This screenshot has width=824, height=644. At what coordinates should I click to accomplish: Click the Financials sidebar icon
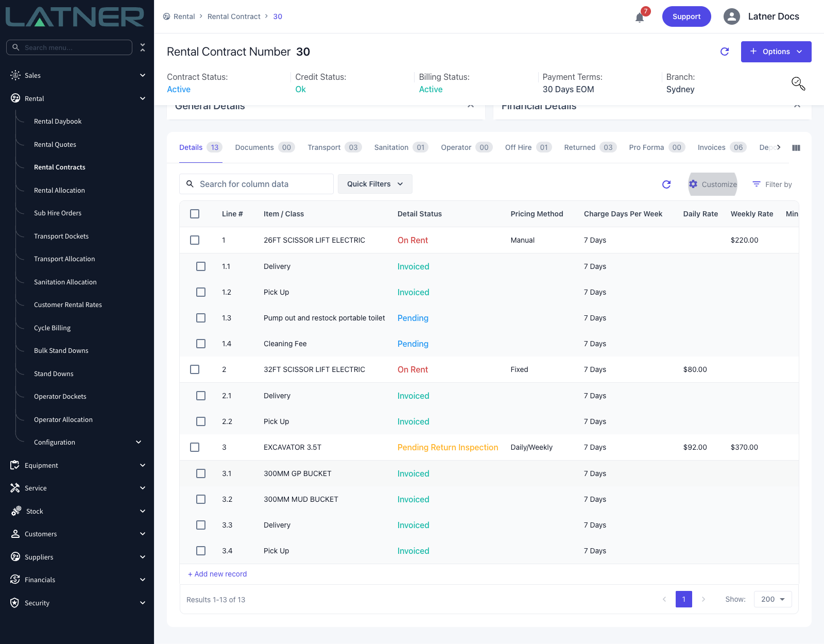click(15, 580)
